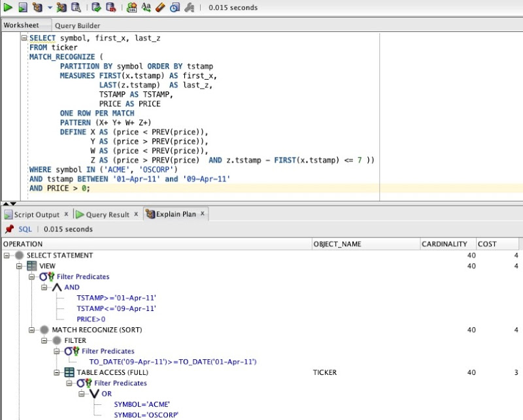The image size is (523, 420).
Task: Run the worksheet as a script
Action: (x=24, y=7)
